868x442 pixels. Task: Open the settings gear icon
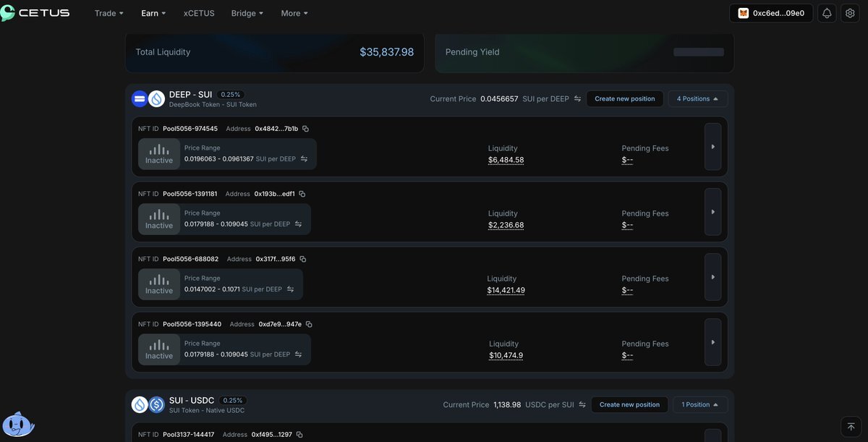point(851,13)
